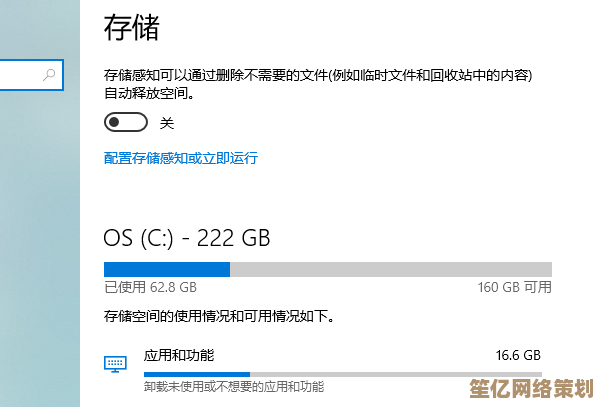Screen dimensions: 600x407
Task: Select the OS (C:) - 222 GB heading
Action: tap(187, 238)
